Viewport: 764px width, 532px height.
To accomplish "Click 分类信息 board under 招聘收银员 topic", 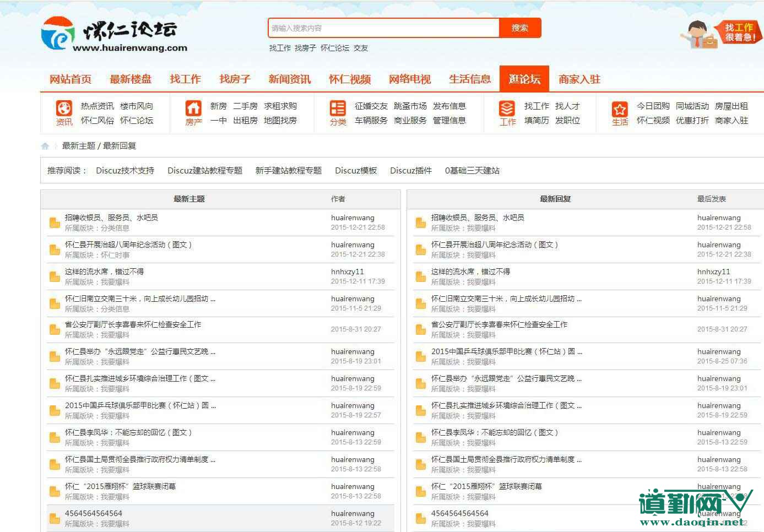I will coord(115,228).
